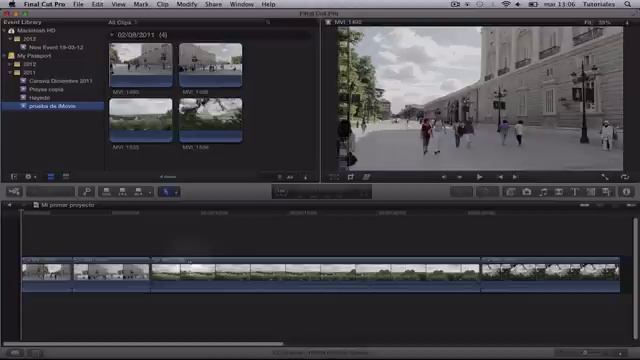
Task: Open Spotlight search in the menu bar
Action: click(627, 4)
